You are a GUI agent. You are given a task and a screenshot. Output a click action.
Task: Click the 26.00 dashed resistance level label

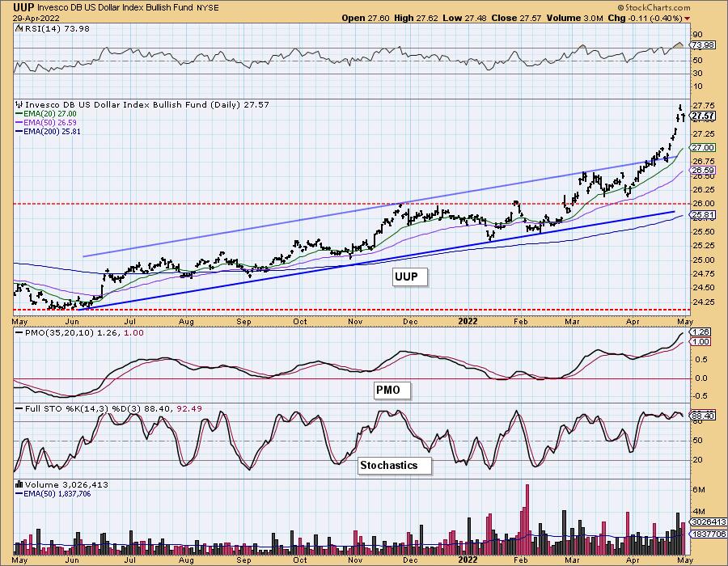(702, 203)
